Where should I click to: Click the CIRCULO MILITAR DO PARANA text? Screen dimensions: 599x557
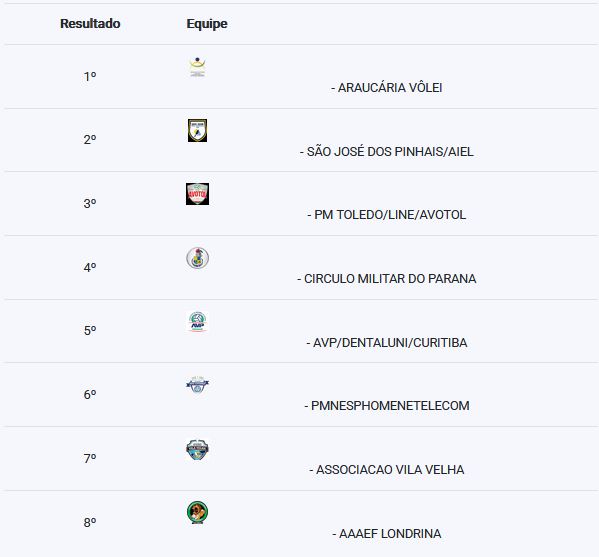390,279
